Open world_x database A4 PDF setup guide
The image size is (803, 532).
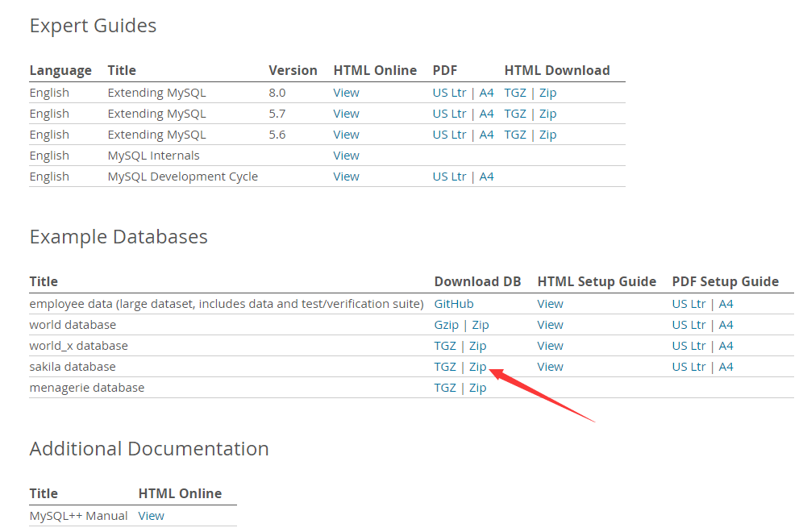click(x=726, y=346)
